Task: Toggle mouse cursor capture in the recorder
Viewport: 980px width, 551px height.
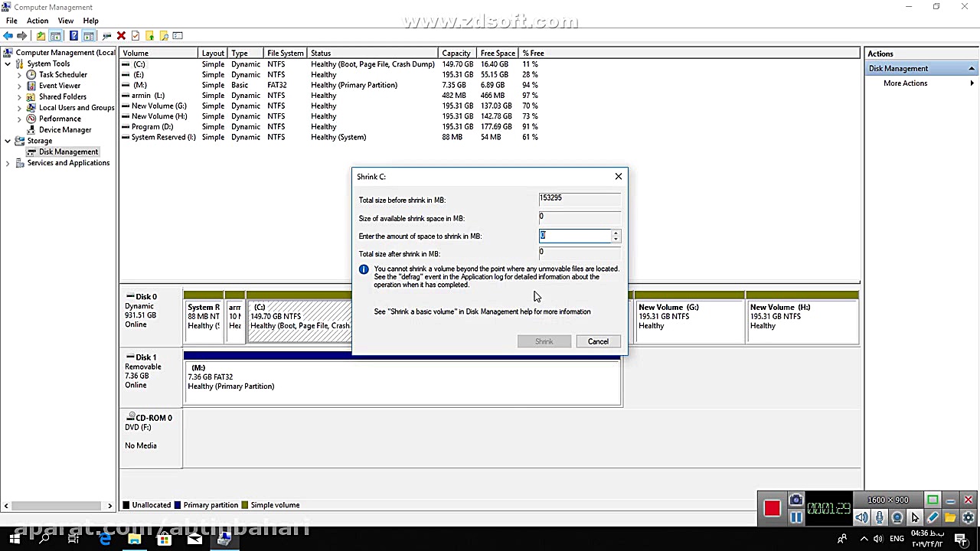Action: 915,518
